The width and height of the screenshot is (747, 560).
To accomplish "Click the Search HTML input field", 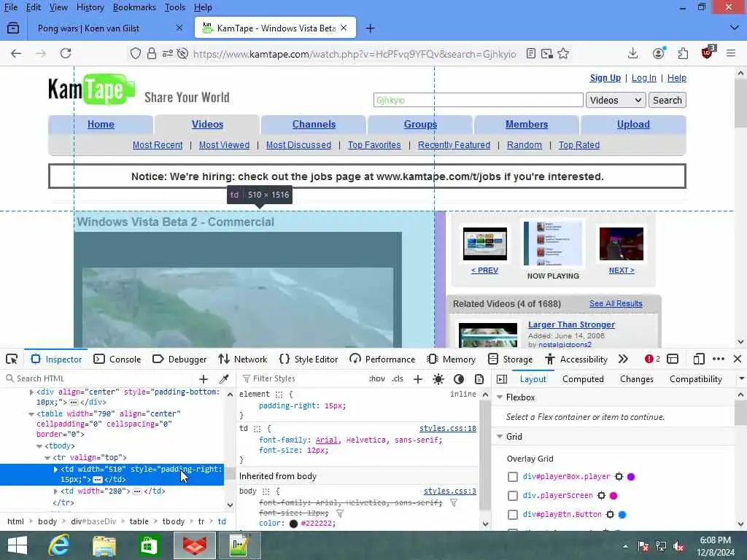I will [100, 378].
